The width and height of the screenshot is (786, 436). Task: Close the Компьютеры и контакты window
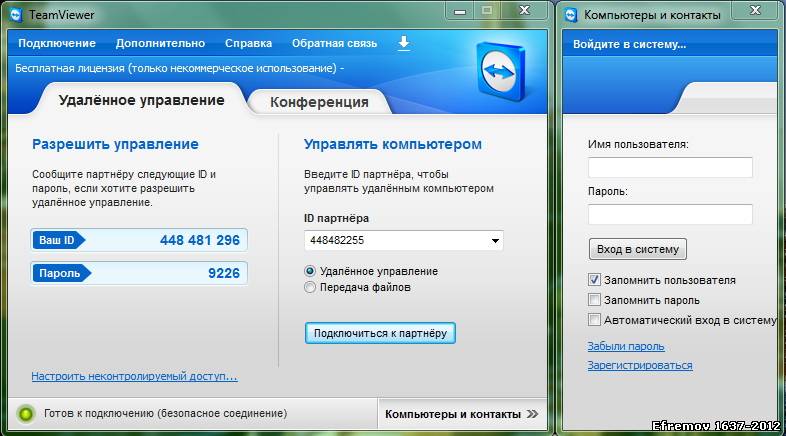(x=755, y=11)
